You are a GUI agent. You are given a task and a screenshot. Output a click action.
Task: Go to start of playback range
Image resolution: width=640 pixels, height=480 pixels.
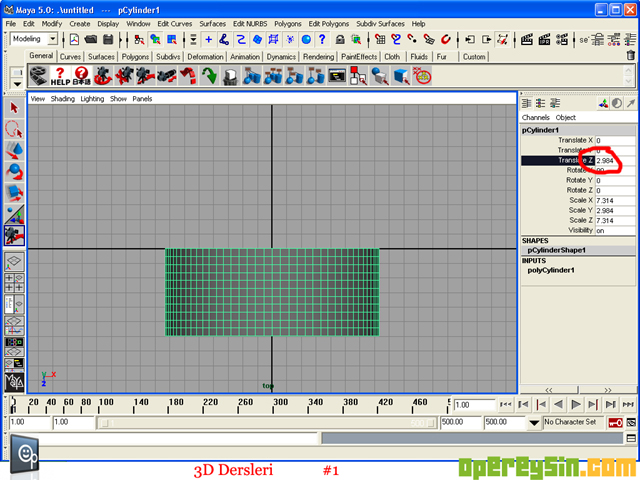pos(505,405)
